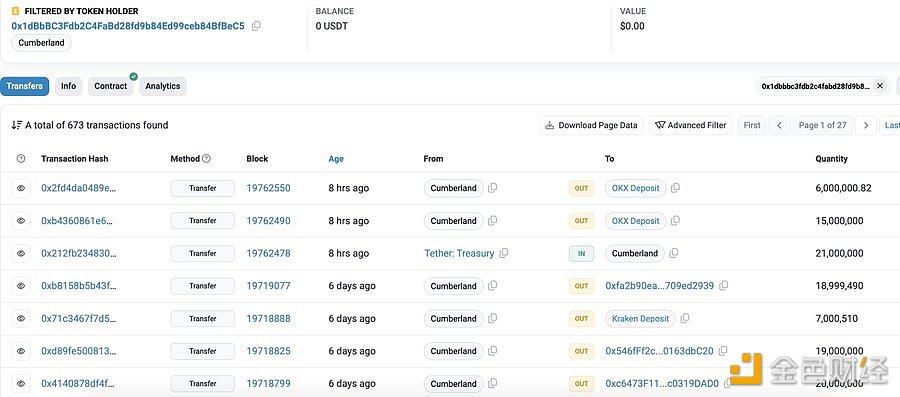Viewport: 900px width, 397px height.
Task: Copy Cumberland From address in block 19718888 row
Action: pos(492,318)
